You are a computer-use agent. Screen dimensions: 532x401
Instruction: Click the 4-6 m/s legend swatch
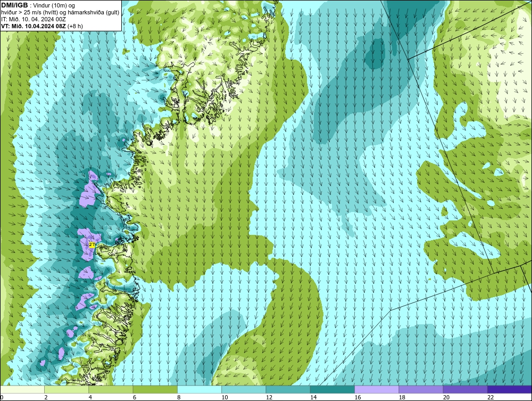(111, 389)
